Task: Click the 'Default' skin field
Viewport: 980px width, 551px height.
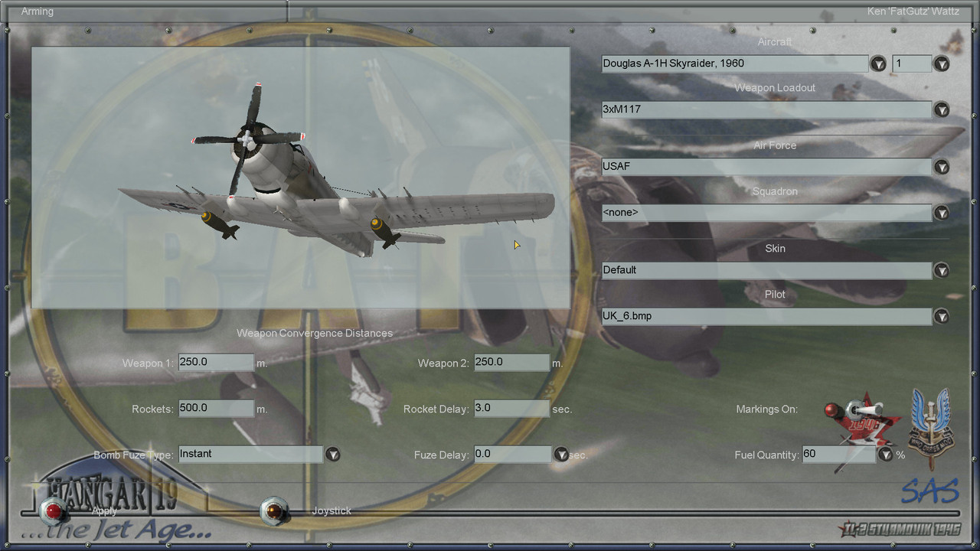Action: click(766, 270)
